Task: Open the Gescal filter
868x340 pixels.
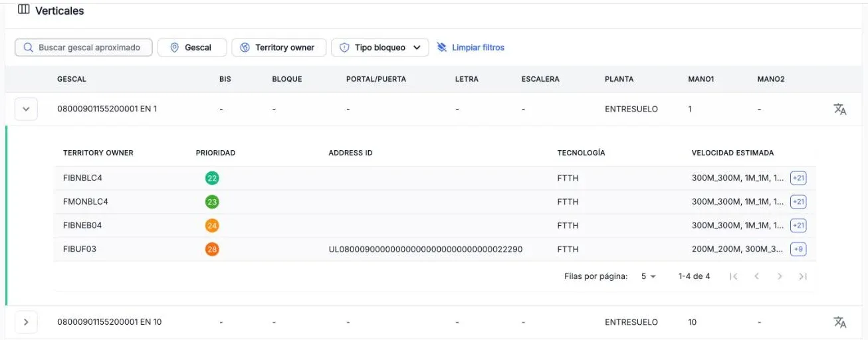Action: click(192, 48)
